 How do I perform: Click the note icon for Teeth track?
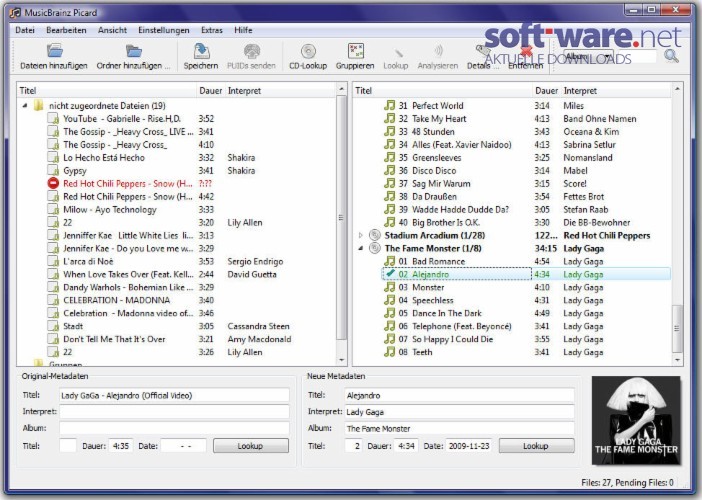pos(390,352)
